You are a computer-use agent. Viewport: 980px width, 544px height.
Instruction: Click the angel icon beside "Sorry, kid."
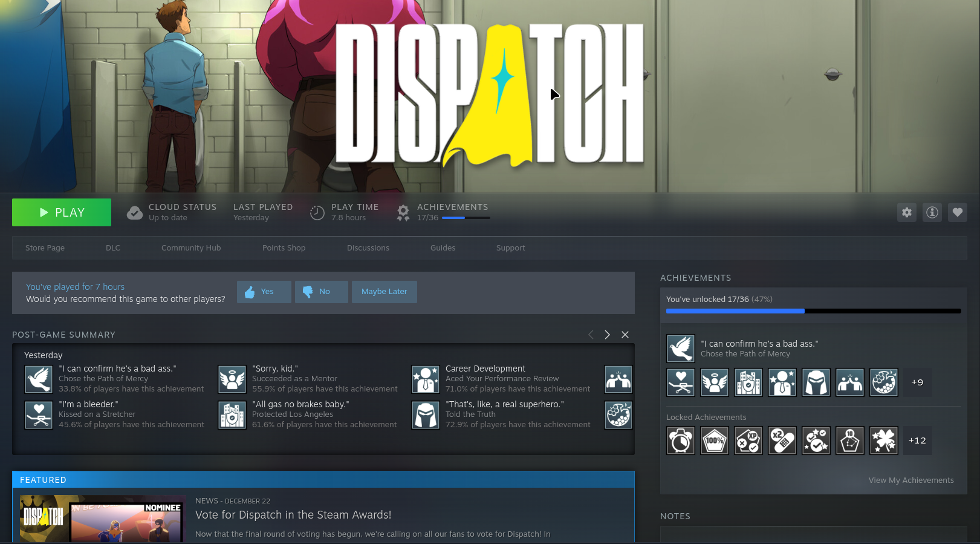click(232, 379)
